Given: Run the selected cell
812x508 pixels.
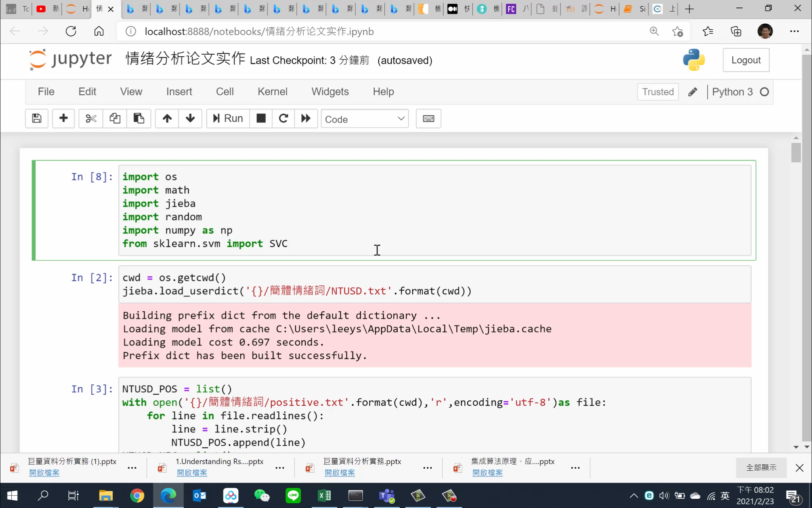Looking at the screenshot, I should click(x=228, y=118).
